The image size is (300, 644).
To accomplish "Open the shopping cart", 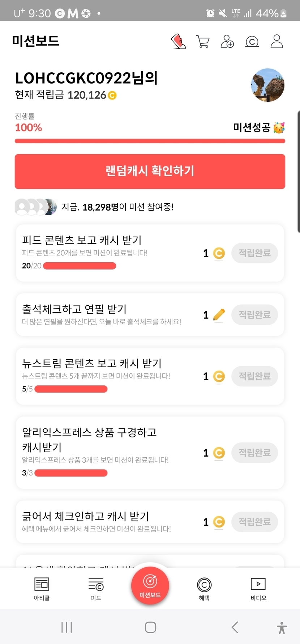I will coord(202,42).
